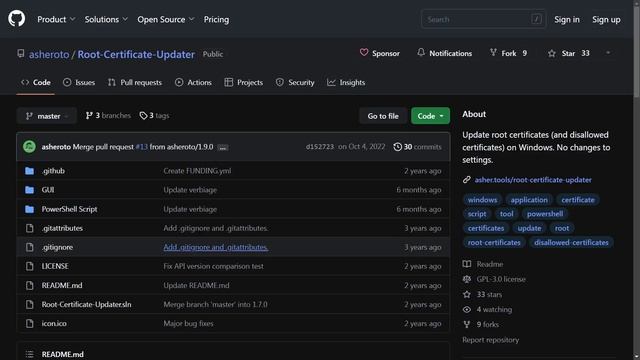Click the GUI folder icon
This screenshot has height=360, width=640.
pos(29,190)
